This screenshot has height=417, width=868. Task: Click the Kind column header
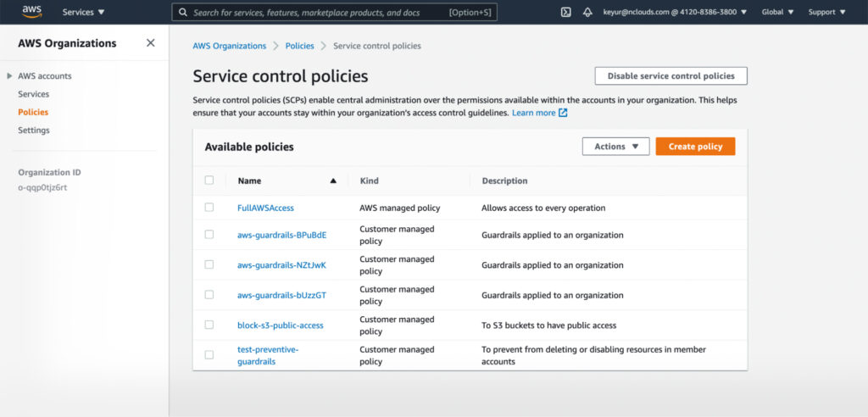(370, 181)
